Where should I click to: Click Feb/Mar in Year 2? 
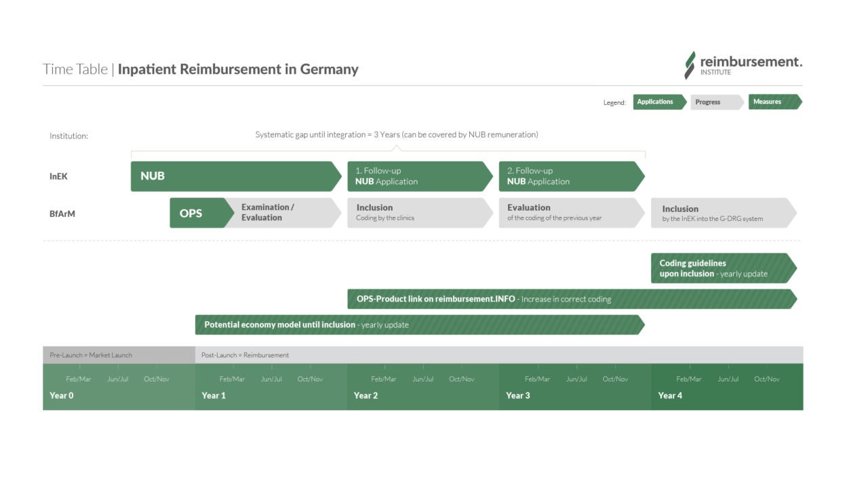click(384, 380)
